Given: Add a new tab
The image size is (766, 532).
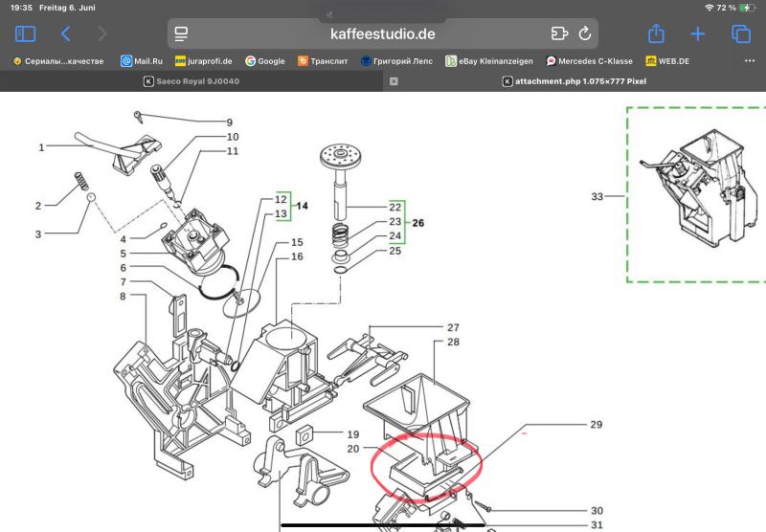Looking at the screenshot, I should (x=698, y=34).
